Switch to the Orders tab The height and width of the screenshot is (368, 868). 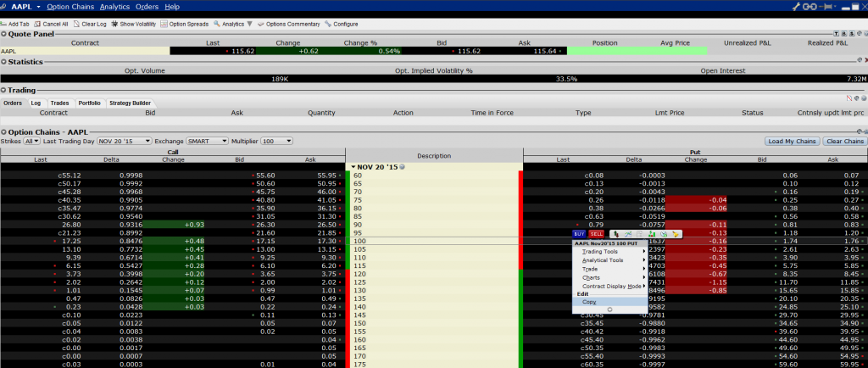tap(13, 103)
